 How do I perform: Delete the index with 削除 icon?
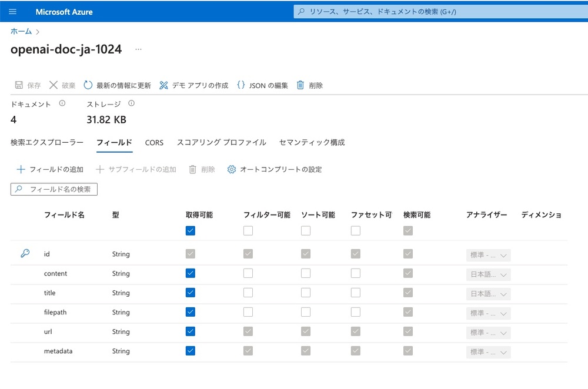coord(300,85)
